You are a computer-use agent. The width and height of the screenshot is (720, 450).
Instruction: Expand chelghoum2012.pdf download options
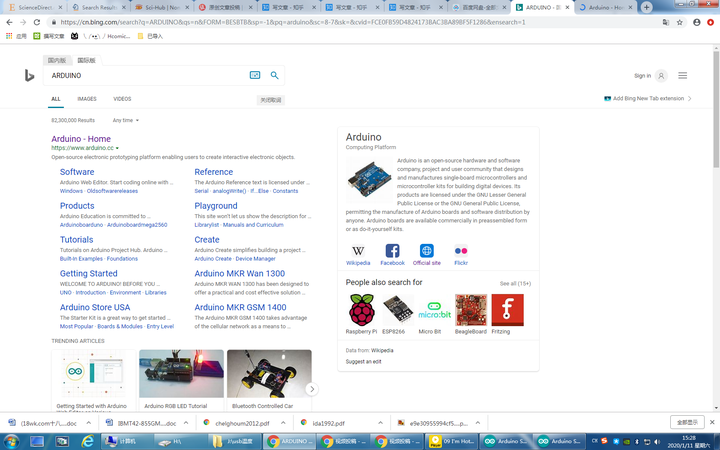283,423
